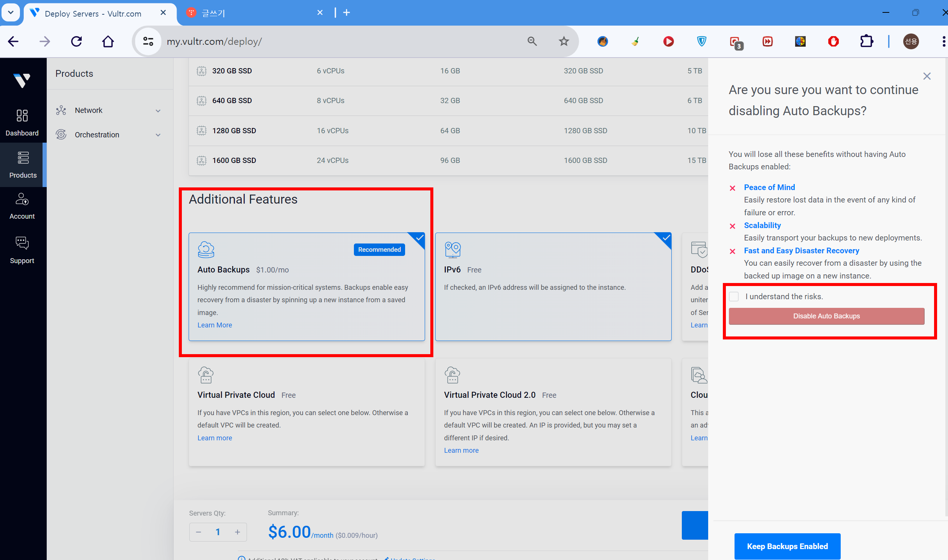Open Learn More under Auto Backups
Viewport: 948px width, 560px height.
pos(215,325)
